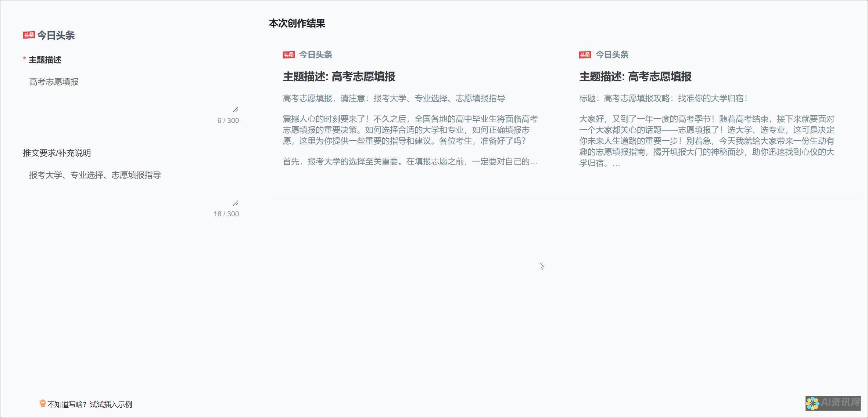Click the 16 / 300 character counter

[x=226, y=214]
